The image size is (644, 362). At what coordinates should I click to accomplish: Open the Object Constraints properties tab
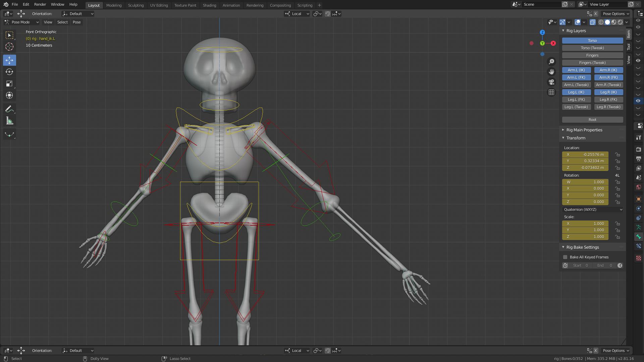pos(639,218)
